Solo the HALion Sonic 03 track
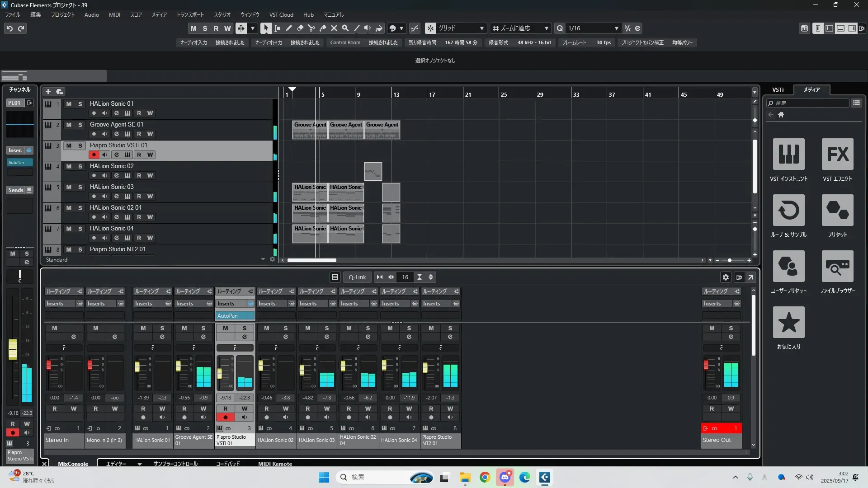 80,187
